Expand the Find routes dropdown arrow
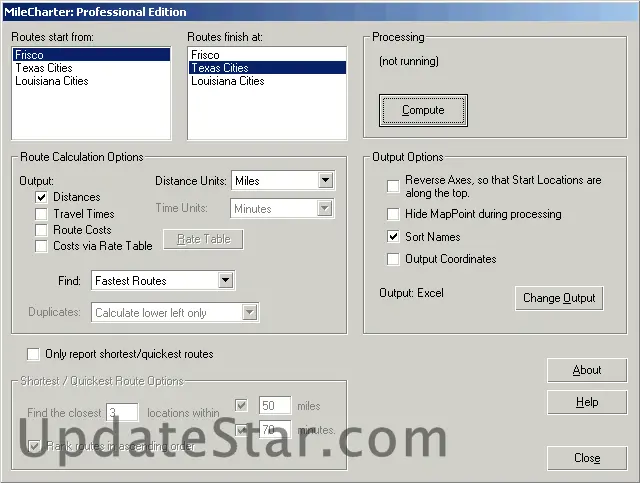This screenshot has height=484, width=641. pyautogui.click(x=225, y=280)
